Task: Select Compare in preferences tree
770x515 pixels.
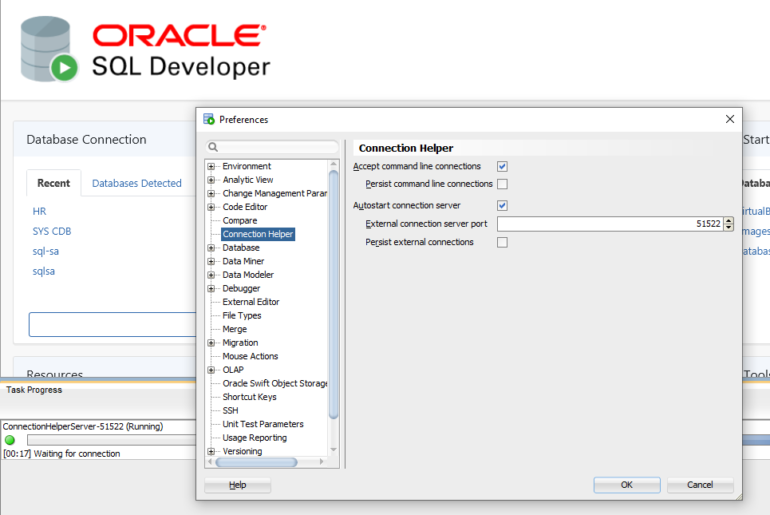Action: coord(240,220)
